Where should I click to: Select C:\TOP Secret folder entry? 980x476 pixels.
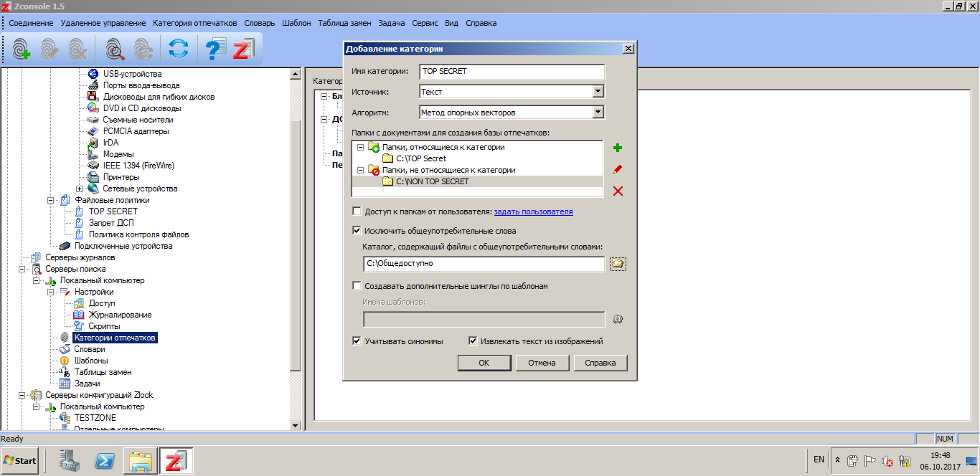click(421, 158)
